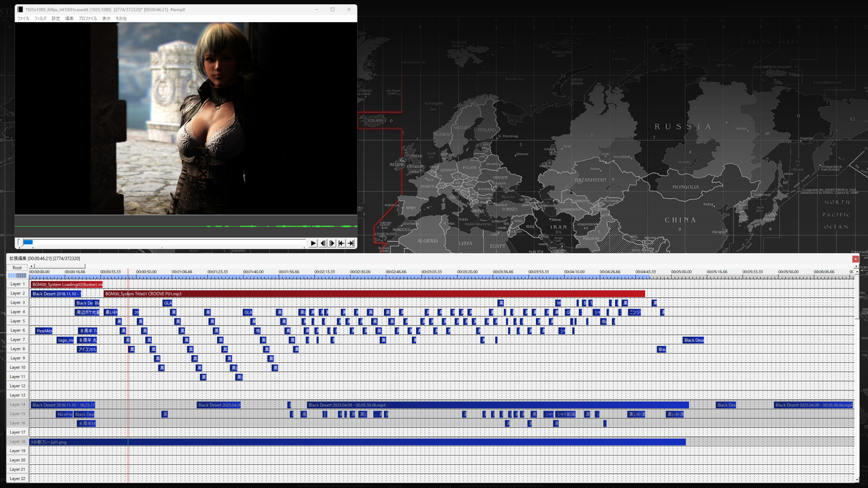Click the AviUtl app icon in title bar
The image size is (868, 488).
tap(20, 9)
